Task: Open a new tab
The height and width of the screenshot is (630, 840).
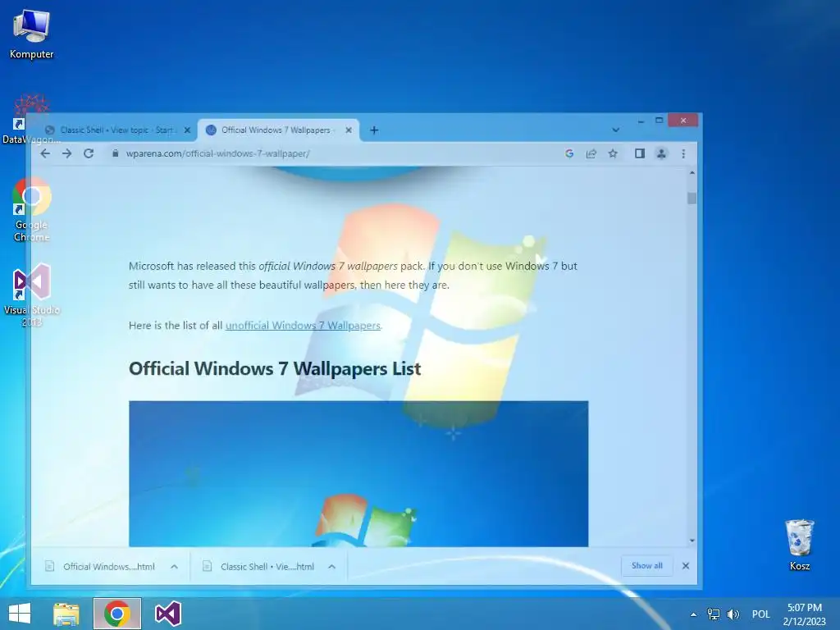Action: [x=374, y=130]
